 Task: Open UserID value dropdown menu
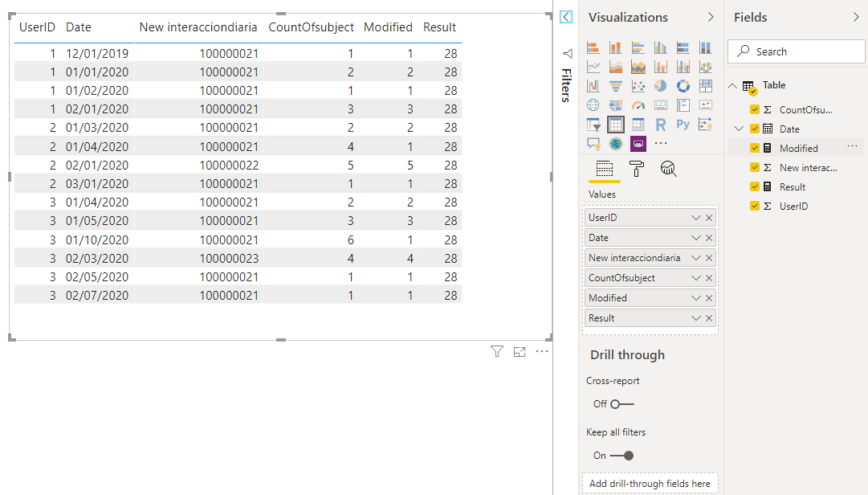(x=696, y=218)
